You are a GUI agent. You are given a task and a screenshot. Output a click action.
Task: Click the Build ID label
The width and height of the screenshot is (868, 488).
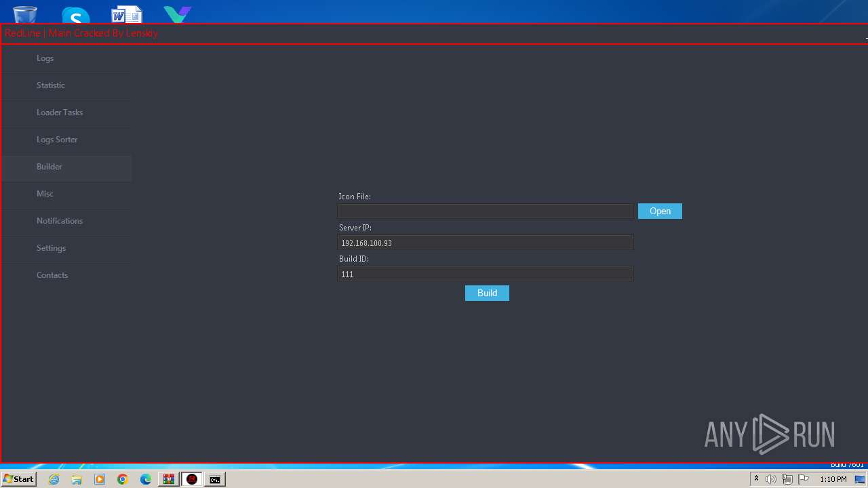(x=354, y=259)
